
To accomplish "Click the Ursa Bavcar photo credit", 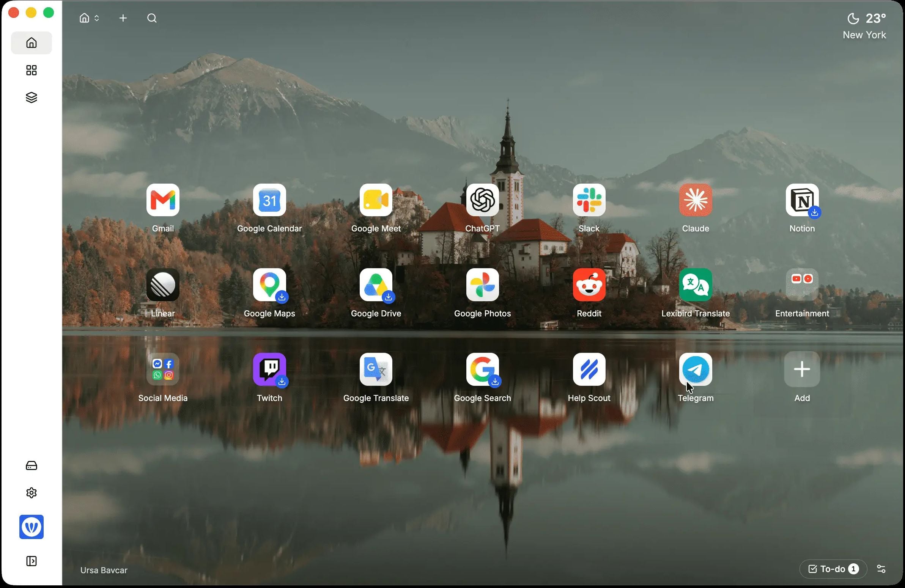I will click(x=104, y=570).
